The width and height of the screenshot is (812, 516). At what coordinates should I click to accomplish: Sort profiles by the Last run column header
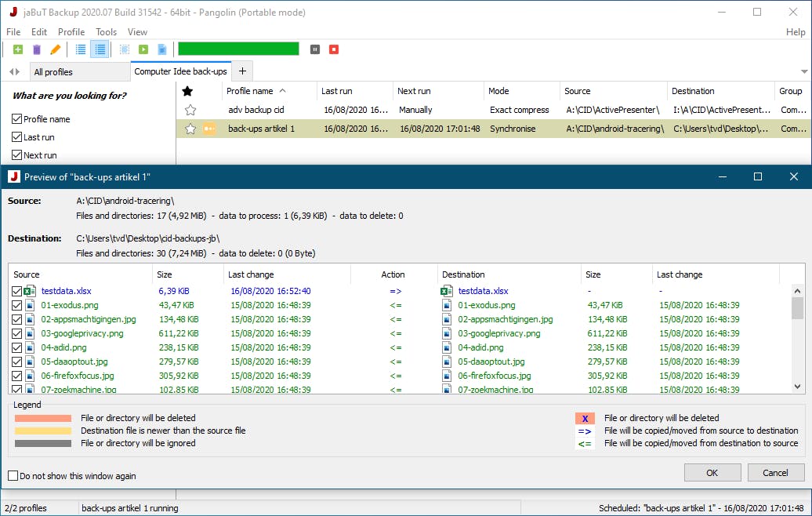tap(355, 91)
